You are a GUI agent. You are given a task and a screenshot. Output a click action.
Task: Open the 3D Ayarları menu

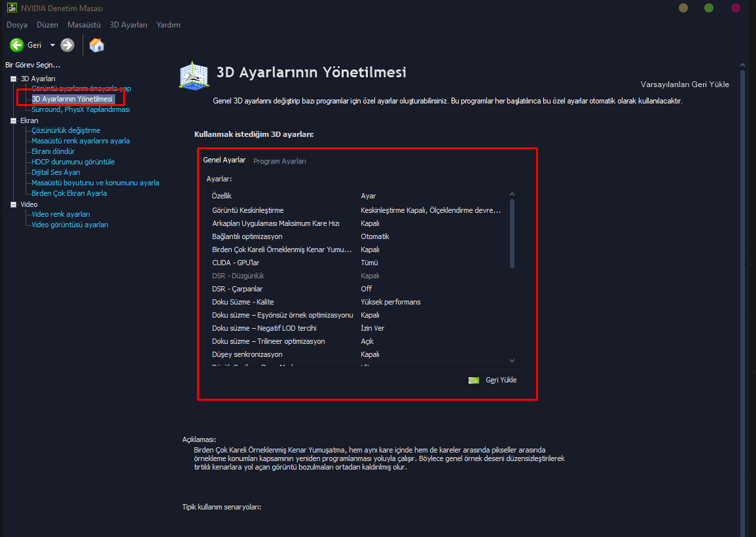(128, 25)
